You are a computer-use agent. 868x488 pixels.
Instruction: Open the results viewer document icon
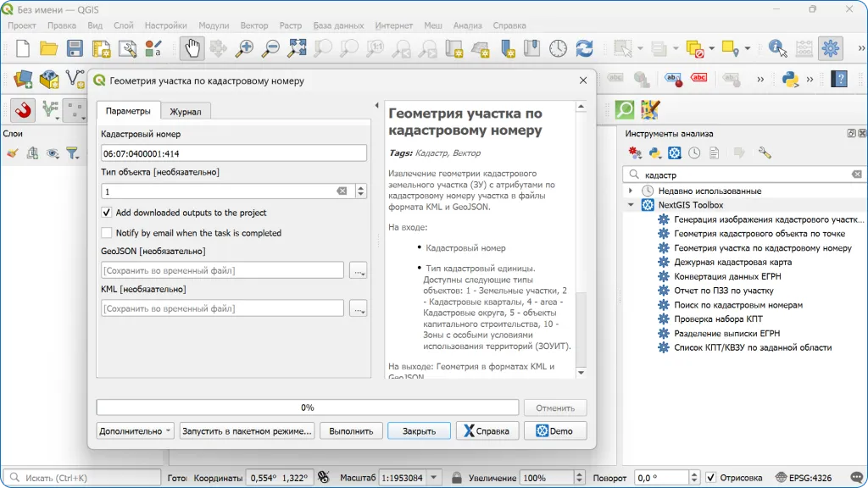click(714, 153)
